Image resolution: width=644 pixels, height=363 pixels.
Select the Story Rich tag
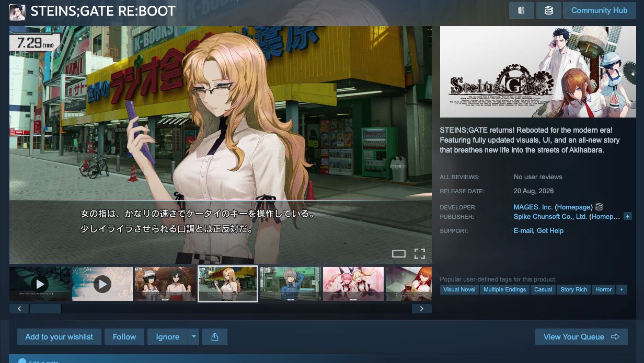click(x=574, y=289)
